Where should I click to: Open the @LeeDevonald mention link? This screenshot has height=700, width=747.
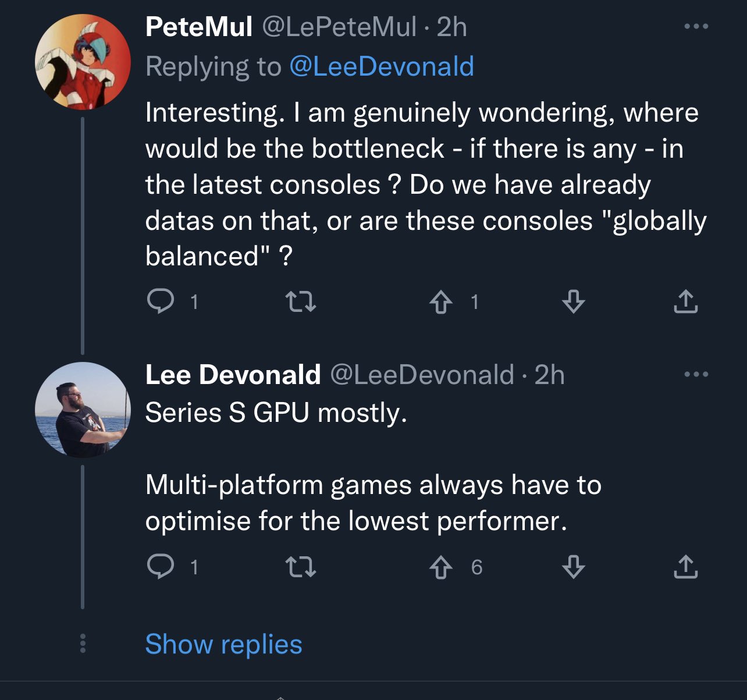[382, 66]
